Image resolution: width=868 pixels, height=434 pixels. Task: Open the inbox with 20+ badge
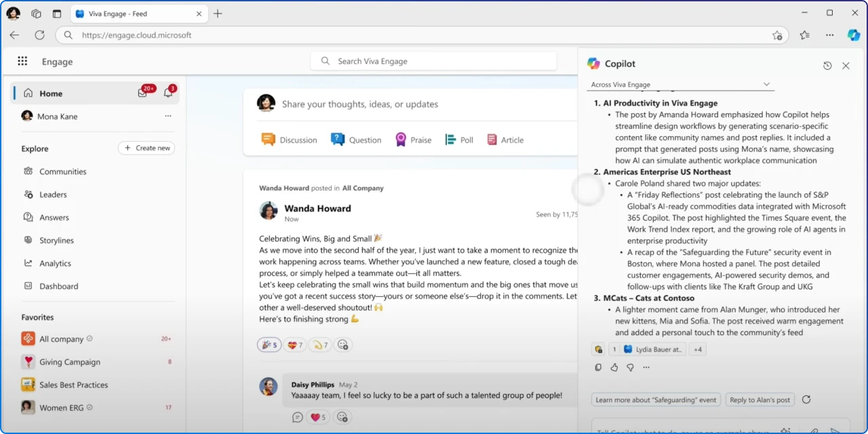click(143, 93)
